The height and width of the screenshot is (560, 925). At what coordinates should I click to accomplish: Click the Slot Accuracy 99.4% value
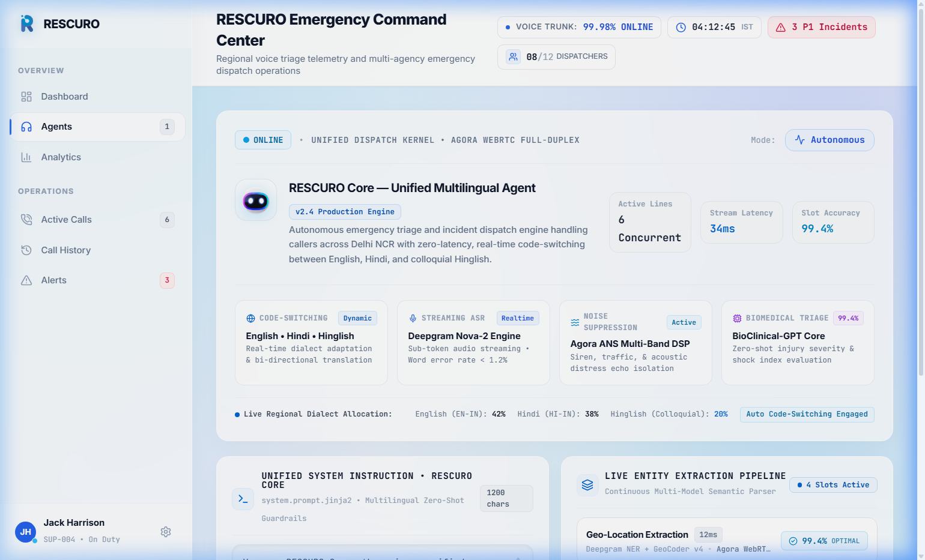[x=817, y=229]
